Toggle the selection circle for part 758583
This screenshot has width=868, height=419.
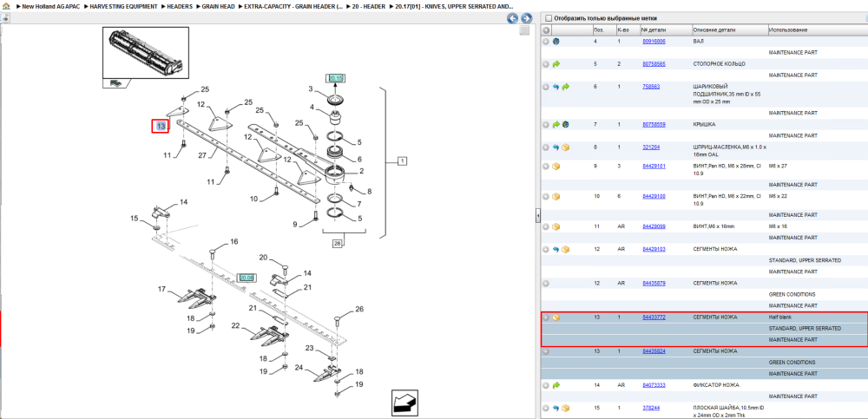point(546,87)
